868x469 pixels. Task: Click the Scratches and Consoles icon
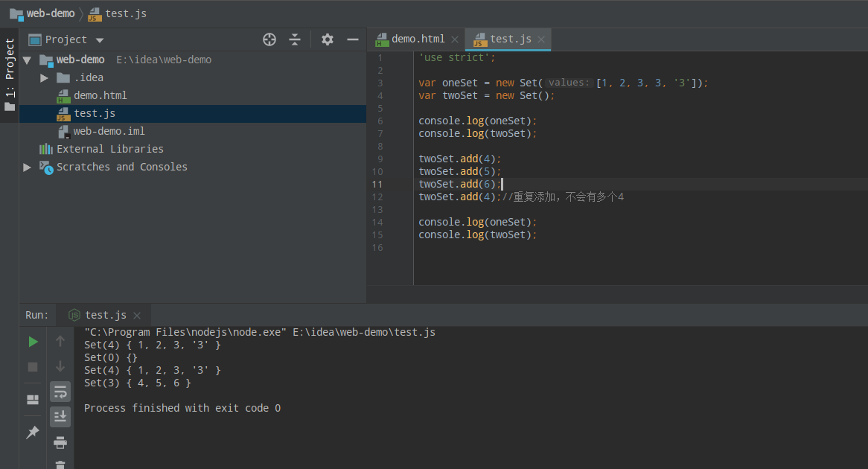tap(46, 167)
